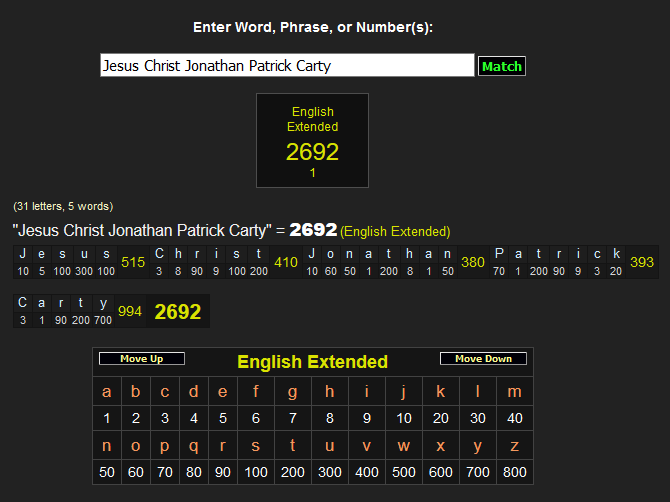Click the Match button
670x502 pixels.
[501, 66]
